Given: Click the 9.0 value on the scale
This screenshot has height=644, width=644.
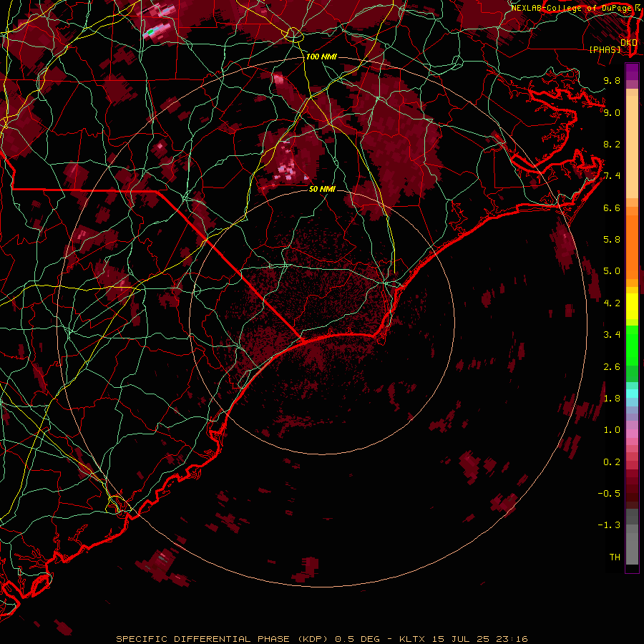Looking at the screenshot, I should [612, 112].
